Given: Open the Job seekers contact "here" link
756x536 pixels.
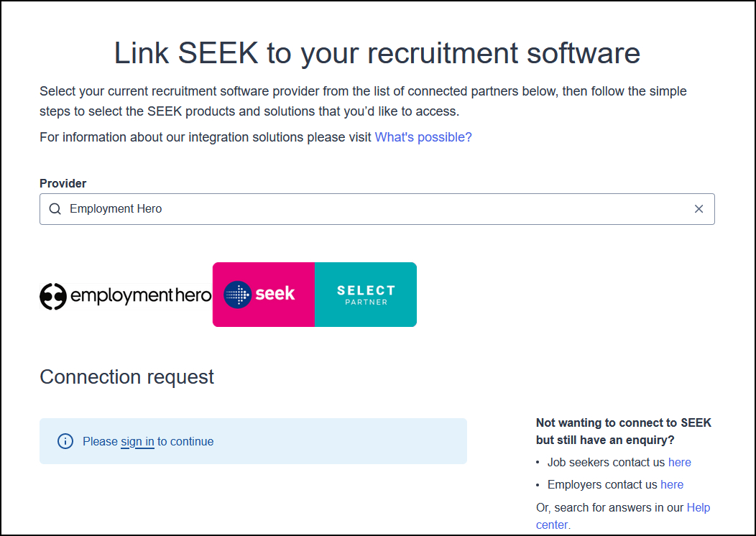Looking at the screenshot, I should pos(679,463).
